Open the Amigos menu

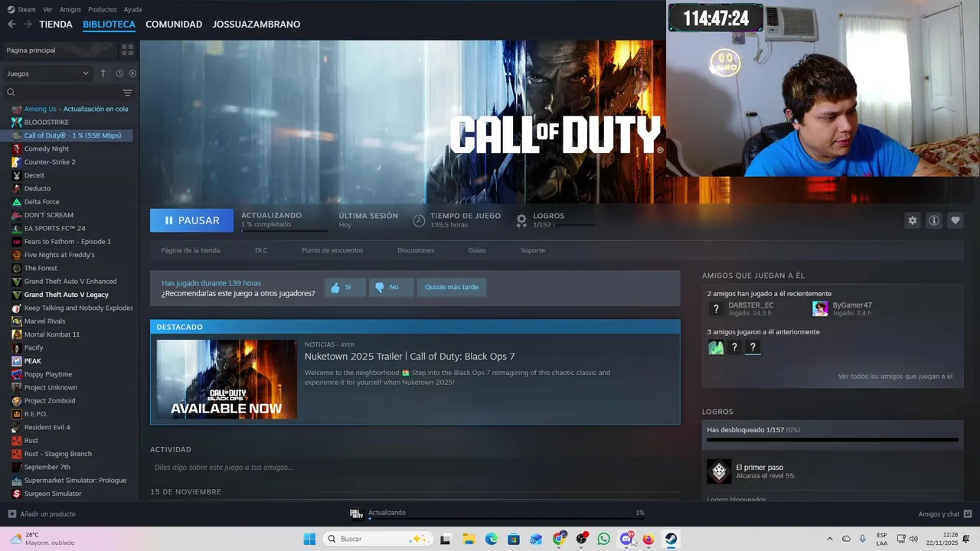[x=70, y=9]
